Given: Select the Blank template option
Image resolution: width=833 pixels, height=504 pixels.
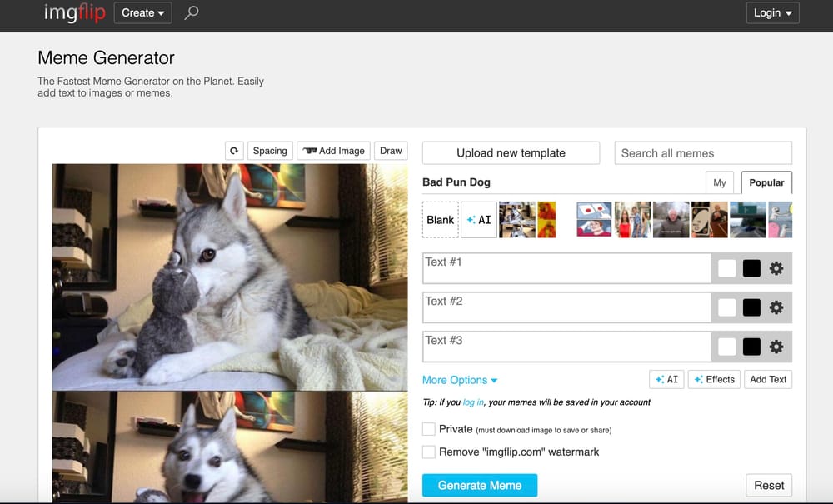Looking at the screenshot, I should 440,219.
